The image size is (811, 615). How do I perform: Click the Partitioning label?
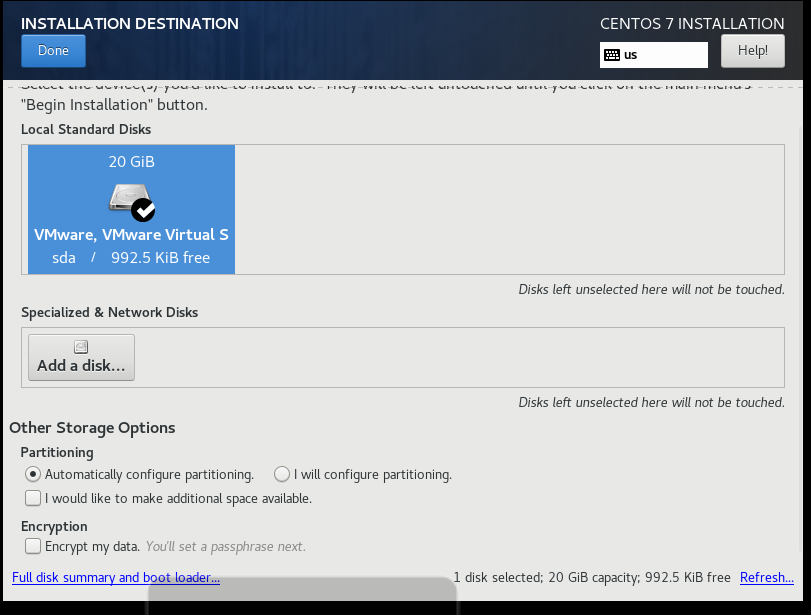(57, 453)
